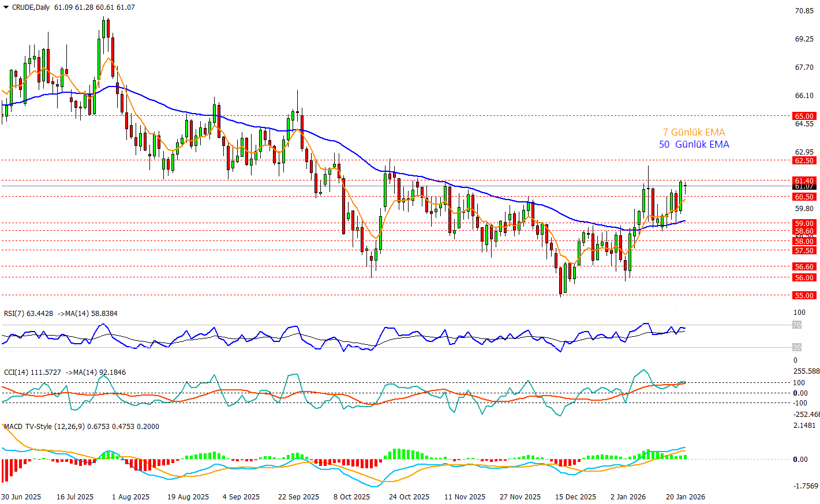Click the black current price tag 61.07
Image resolution: width=820 pixels, height=504 pixels.
(x=804, y=187)
